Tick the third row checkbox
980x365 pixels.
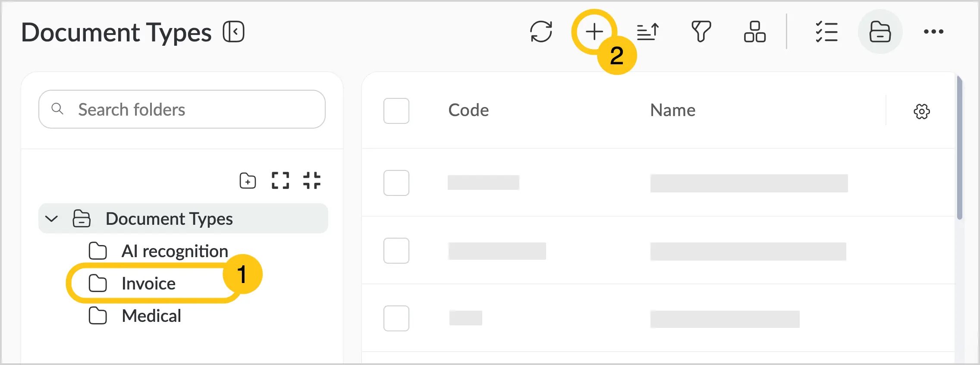click(396, 318)
